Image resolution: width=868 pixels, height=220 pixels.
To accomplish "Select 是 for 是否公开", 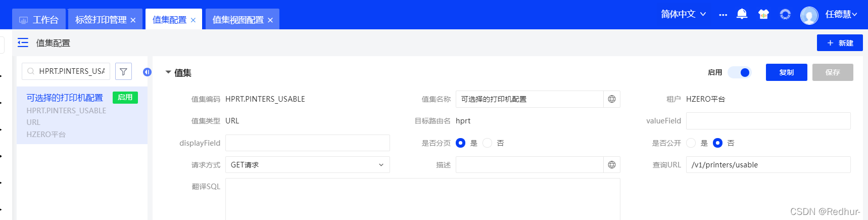I will (x=691, y=143).
